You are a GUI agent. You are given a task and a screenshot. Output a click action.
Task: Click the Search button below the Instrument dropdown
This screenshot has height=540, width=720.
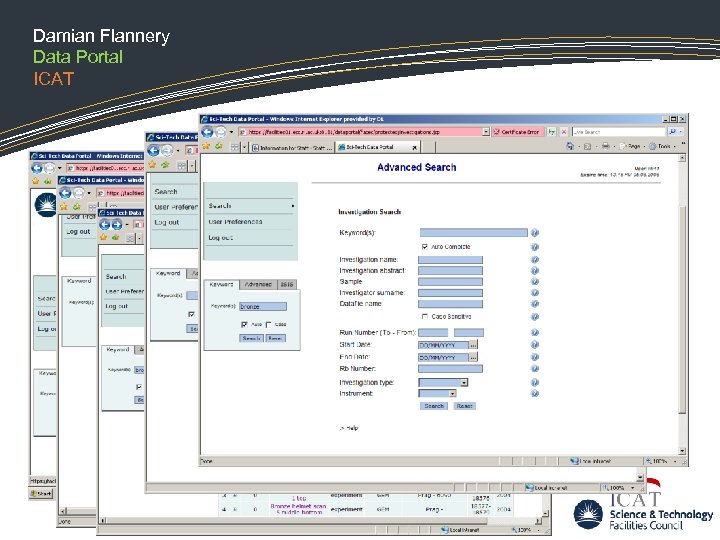[434, 406]
